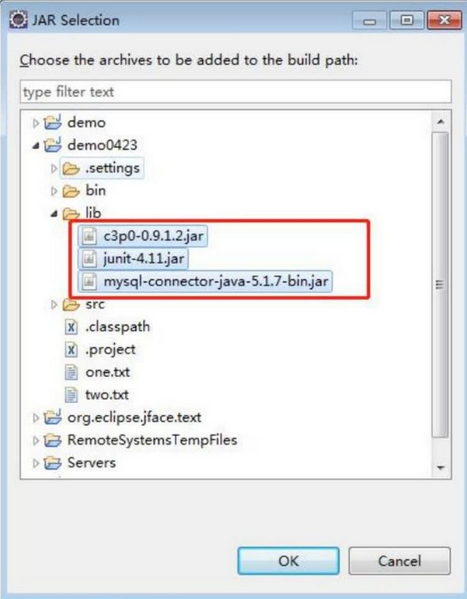Select junit-4.11.jar file name
Screen dimensions: 467x599
point(144,259)
